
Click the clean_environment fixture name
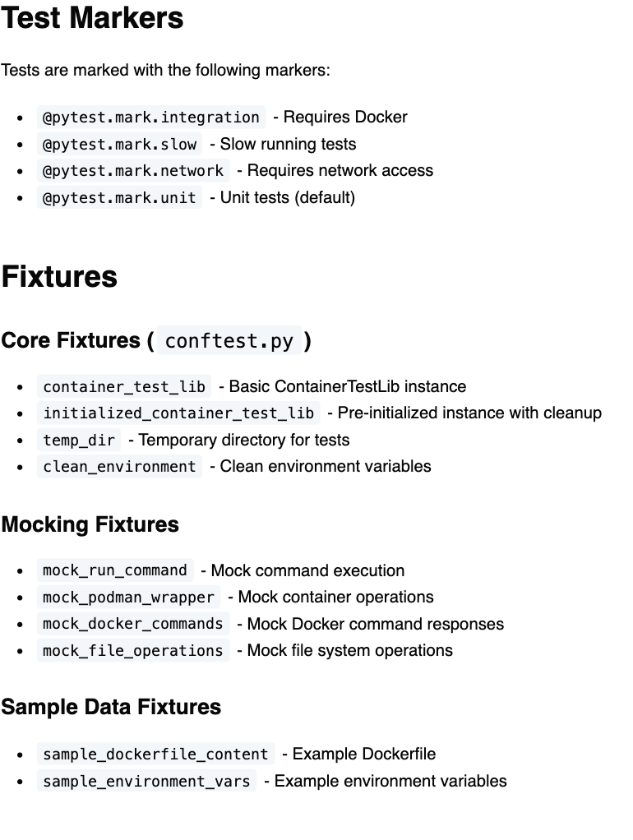pyautogui.click(x=119, y=467)
